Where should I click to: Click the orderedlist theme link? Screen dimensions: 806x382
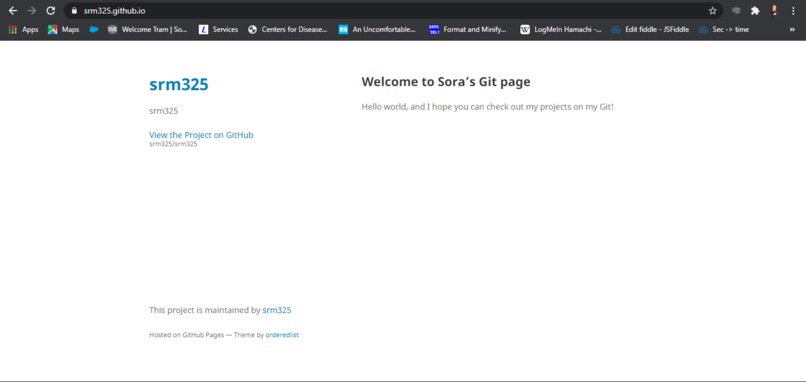(x=282, y=335)
